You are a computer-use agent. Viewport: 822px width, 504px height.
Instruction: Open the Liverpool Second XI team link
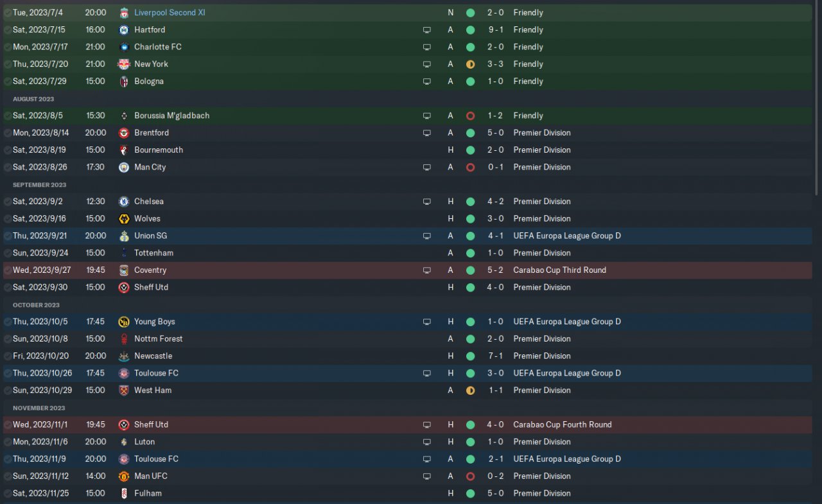[170, 13]
